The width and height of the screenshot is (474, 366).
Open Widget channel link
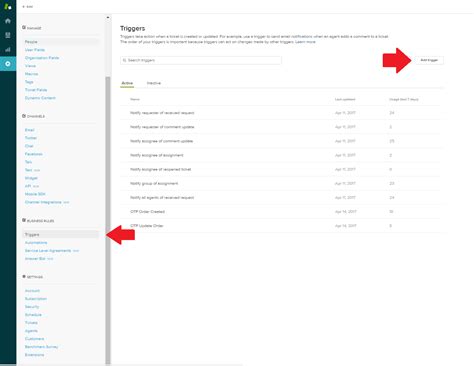coord(31,178)
